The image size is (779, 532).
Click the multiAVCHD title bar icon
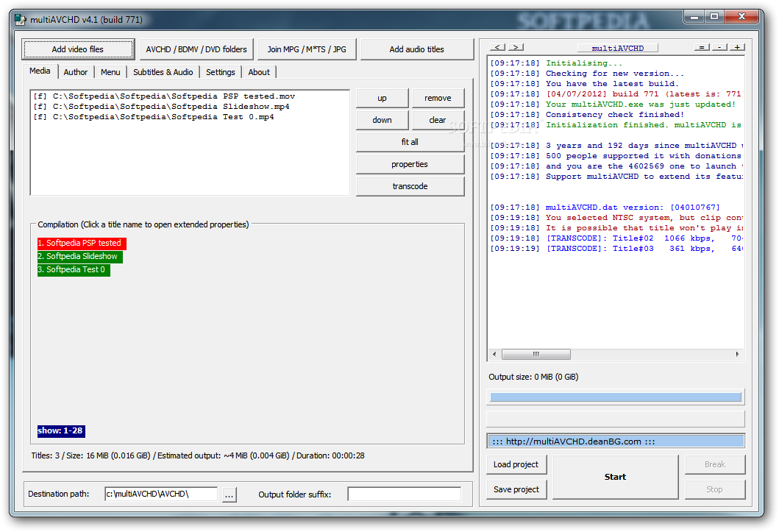21,19
